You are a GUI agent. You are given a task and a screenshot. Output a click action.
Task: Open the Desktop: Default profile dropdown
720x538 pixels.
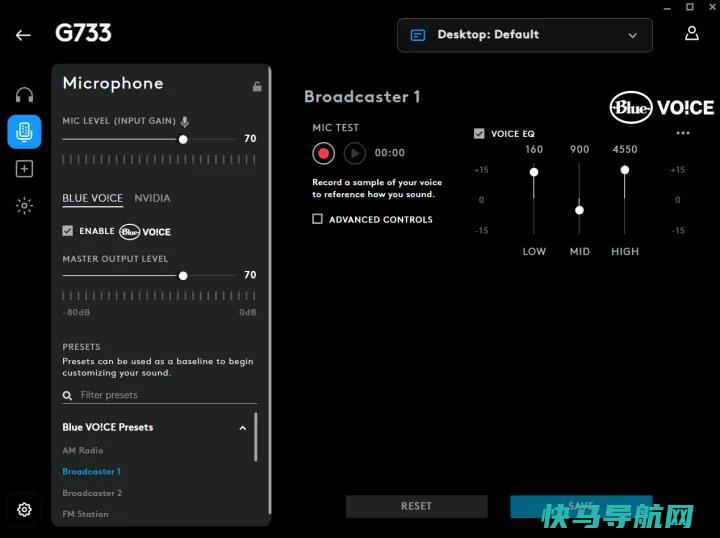tap(524, 35)
